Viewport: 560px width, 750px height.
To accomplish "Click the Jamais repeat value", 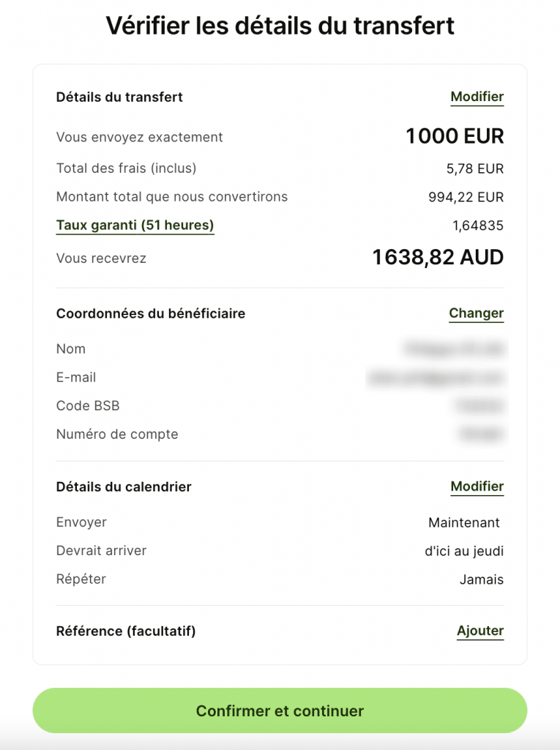I will [482, 580].
